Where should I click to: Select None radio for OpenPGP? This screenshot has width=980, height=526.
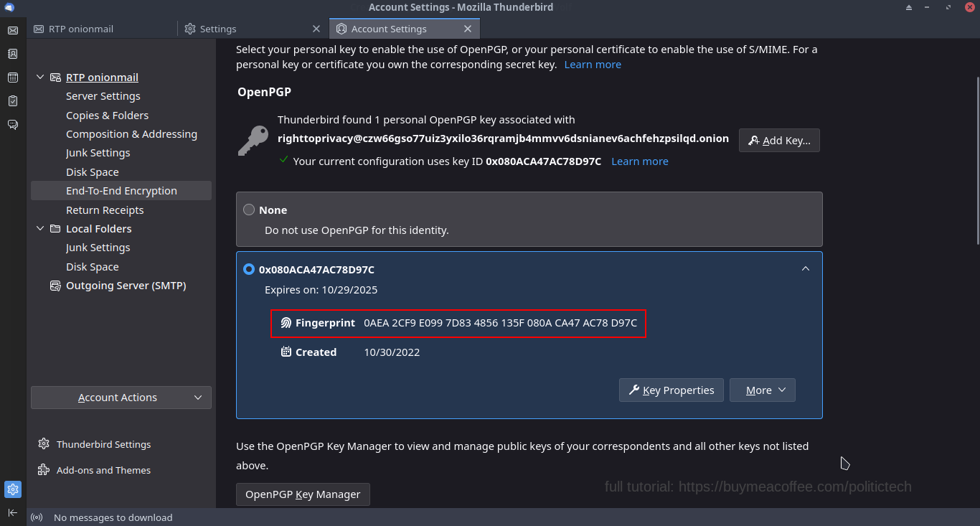[x=249, y=210]
